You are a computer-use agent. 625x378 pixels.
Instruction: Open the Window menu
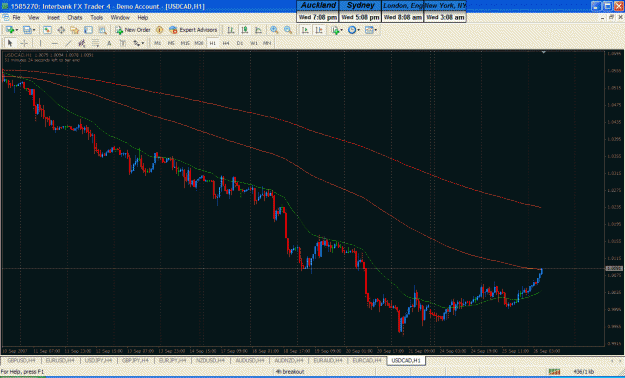tap(120, 18)
